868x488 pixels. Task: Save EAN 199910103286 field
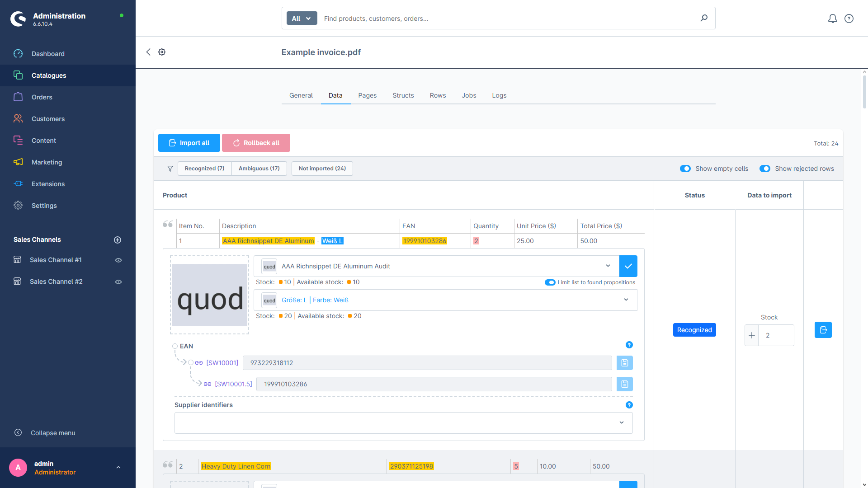[x=625, y=384]
